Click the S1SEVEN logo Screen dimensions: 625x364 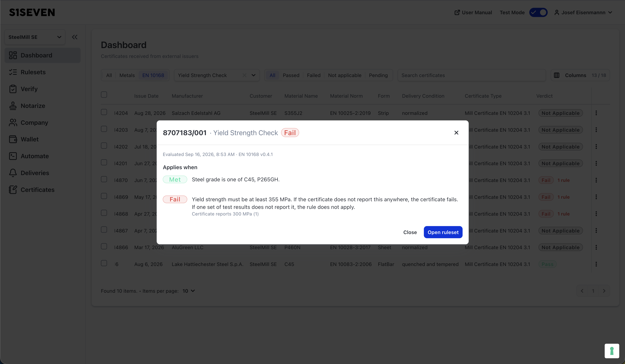pyautogui.click(x=32, y=12)
